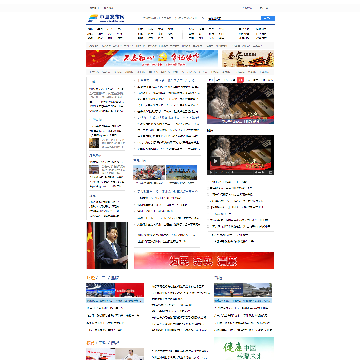Open the green 健康中国 banner
This screenshot has width=360, height=360.
click(x=244, y=348)
